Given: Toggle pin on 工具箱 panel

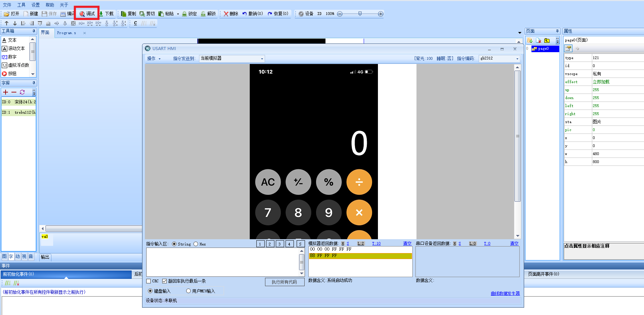Looking at the screenshot, I should pos(34,31).
